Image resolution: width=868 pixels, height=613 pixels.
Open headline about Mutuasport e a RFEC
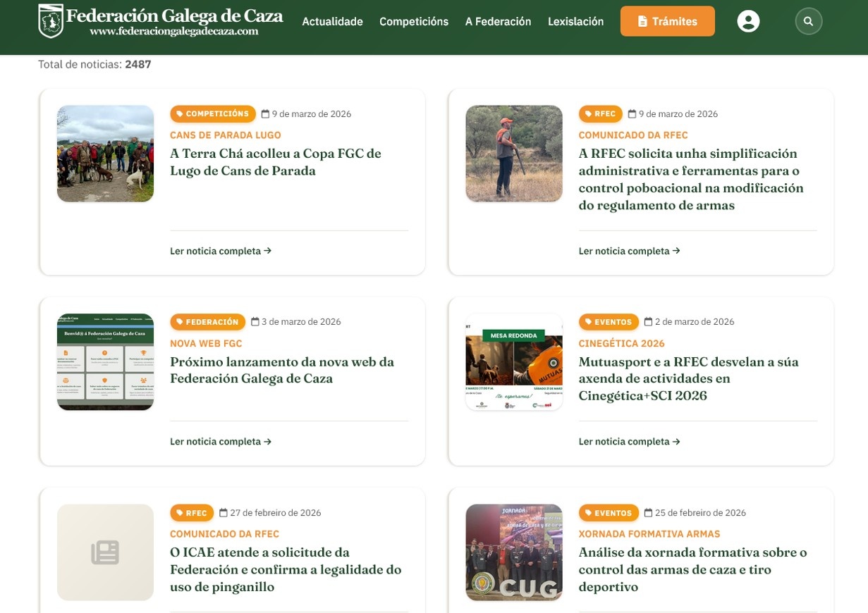click(688, 378)
